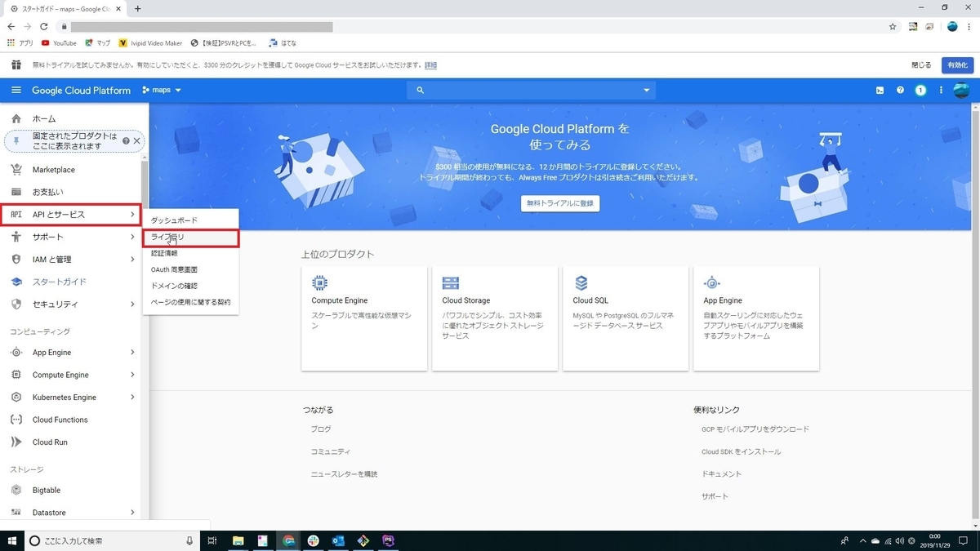Click the 無料トライアルに登録 button
Viewport: 980px width, 551px height.
559,204
